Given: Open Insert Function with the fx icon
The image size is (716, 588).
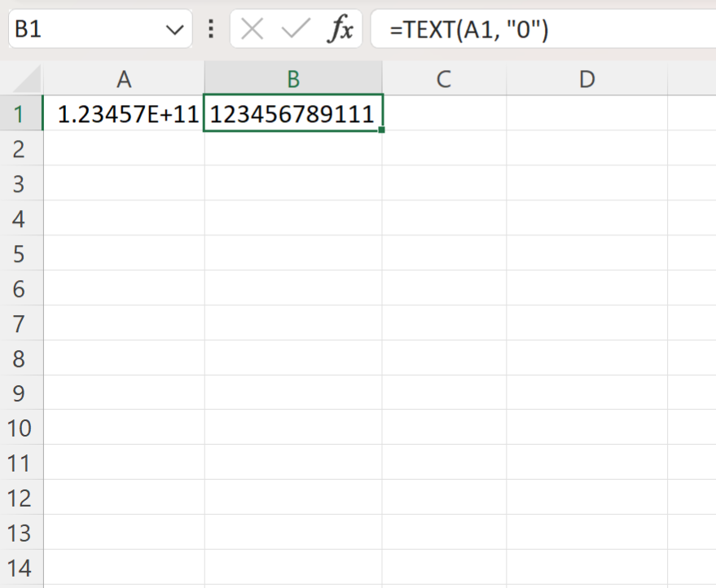Looking at the screenshot, I should pyautogui.click(x=340, y=29).
